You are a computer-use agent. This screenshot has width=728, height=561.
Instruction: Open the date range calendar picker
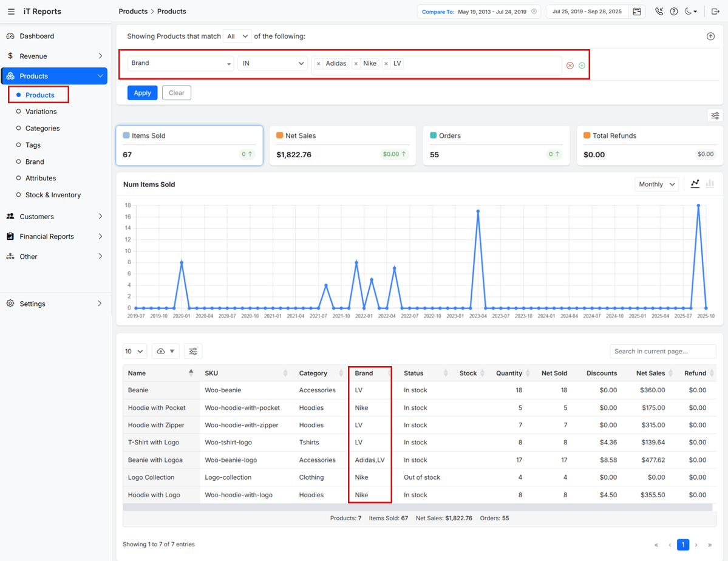click(x=636, y=12)
